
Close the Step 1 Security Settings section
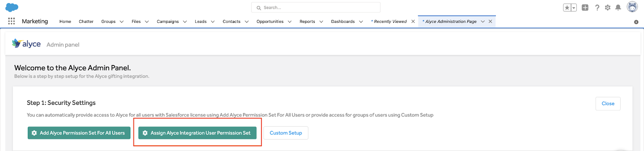pos(608,104)
